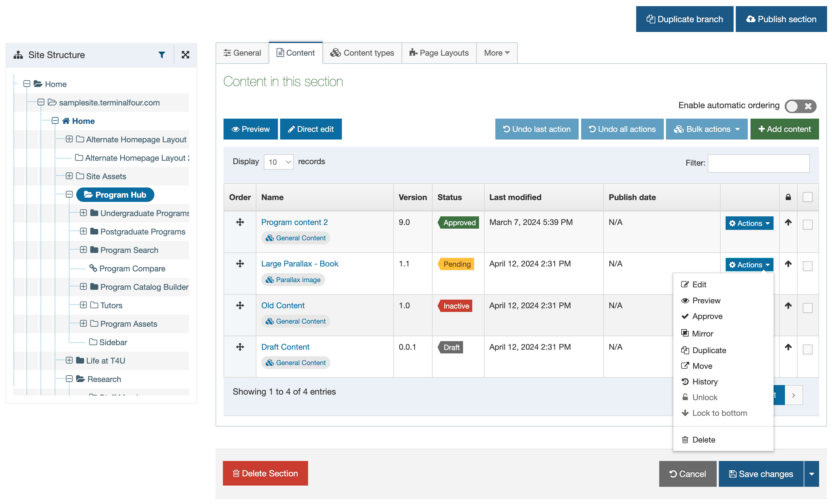Click General Content badge under Draft Content

[295, 363]
